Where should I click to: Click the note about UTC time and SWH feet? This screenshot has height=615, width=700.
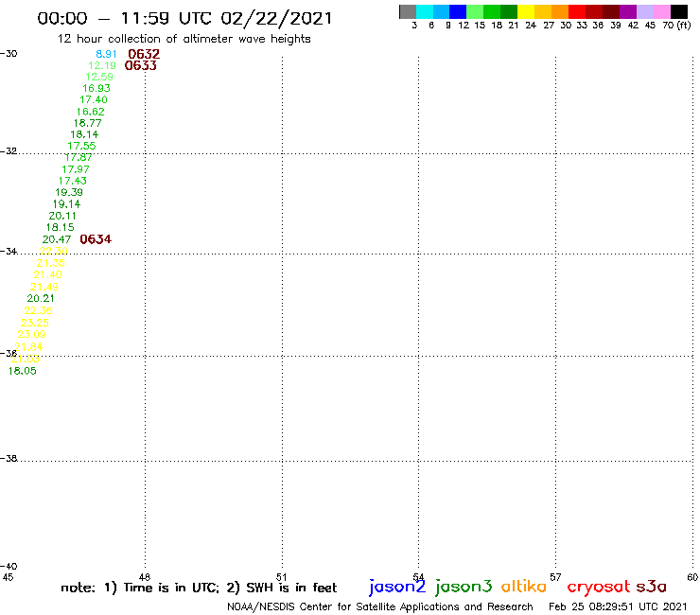199,588
